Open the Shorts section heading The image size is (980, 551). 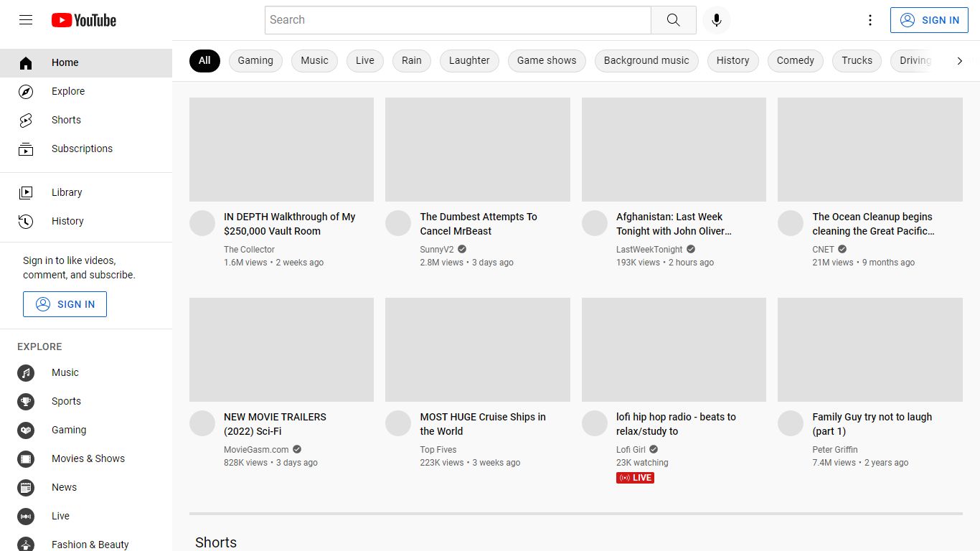216,542
